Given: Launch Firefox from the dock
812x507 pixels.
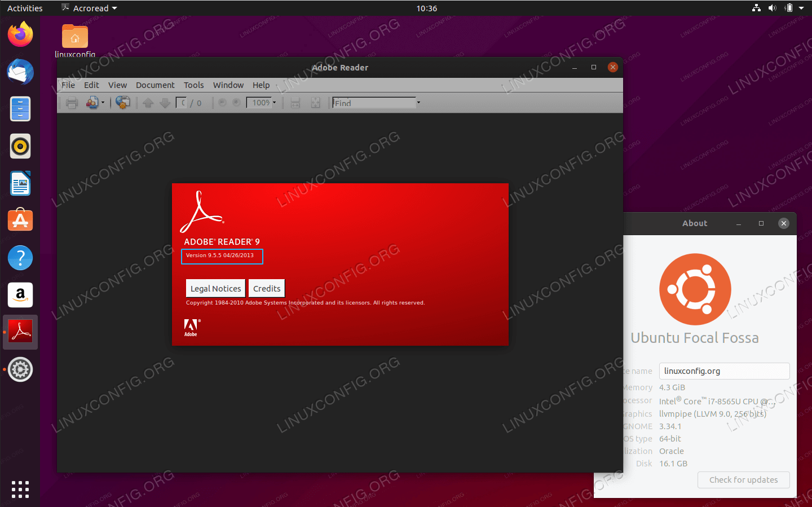Looking at the screenshot, I should (20, 34).
